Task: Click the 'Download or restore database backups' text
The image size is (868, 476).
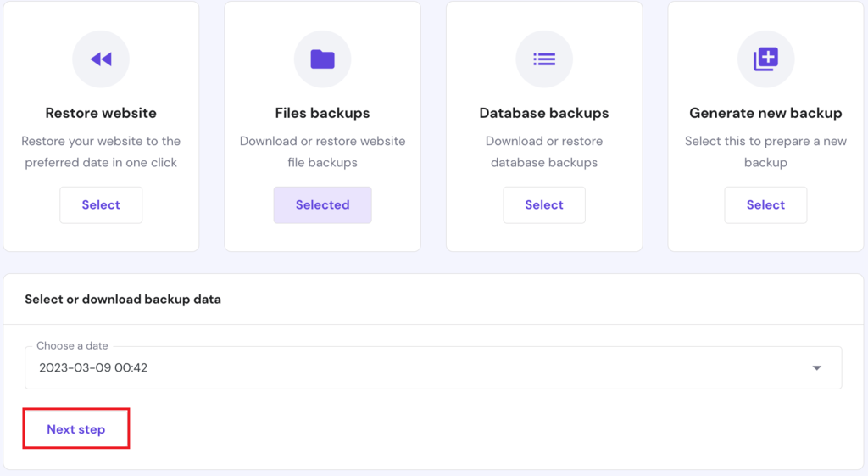Action: [544, 152]
